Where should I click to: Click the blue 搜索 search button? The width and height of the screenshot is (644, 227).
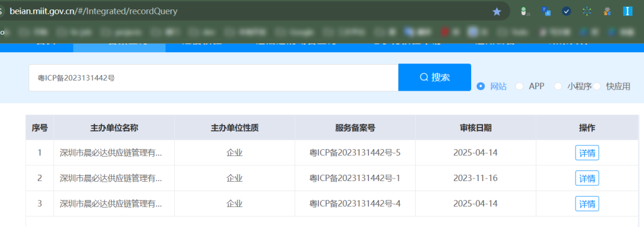click(435, 77)
